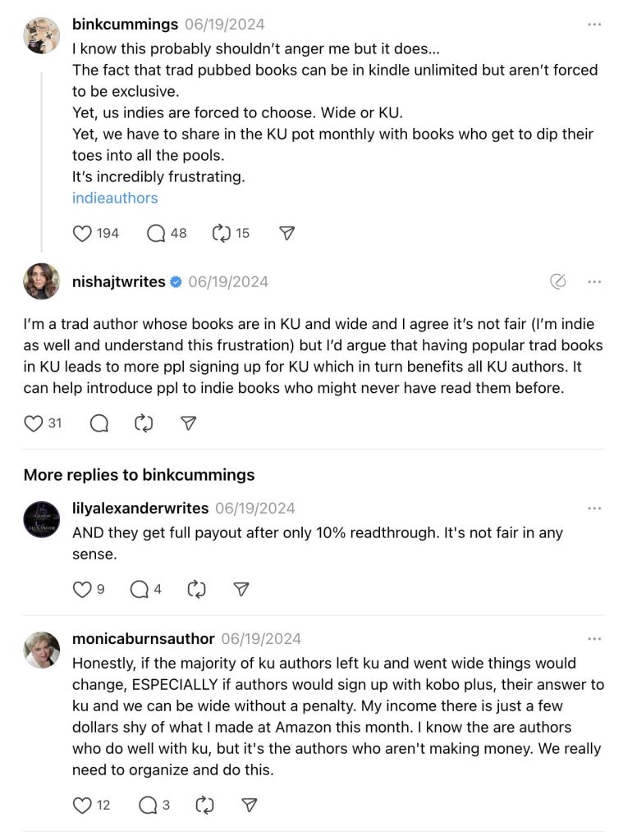
Task: Share monicaburnsauthor's post
Action: (248, 805)
